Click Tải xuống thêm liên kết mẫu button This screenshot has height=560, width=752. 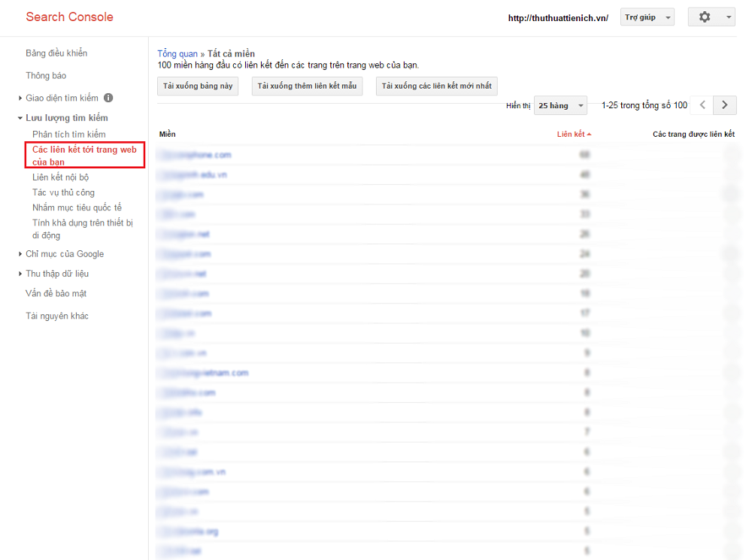(307, 86)
